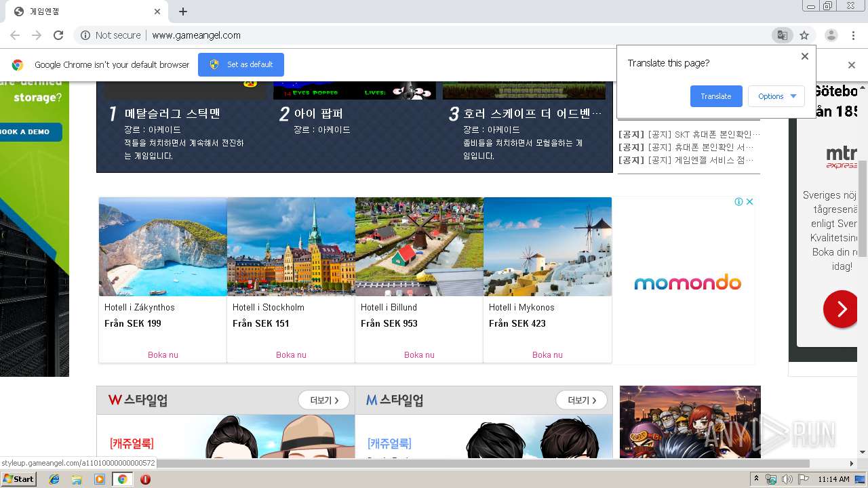
Task: Click the address bar URL www.gameangel.com
Action: click(196, 35)
